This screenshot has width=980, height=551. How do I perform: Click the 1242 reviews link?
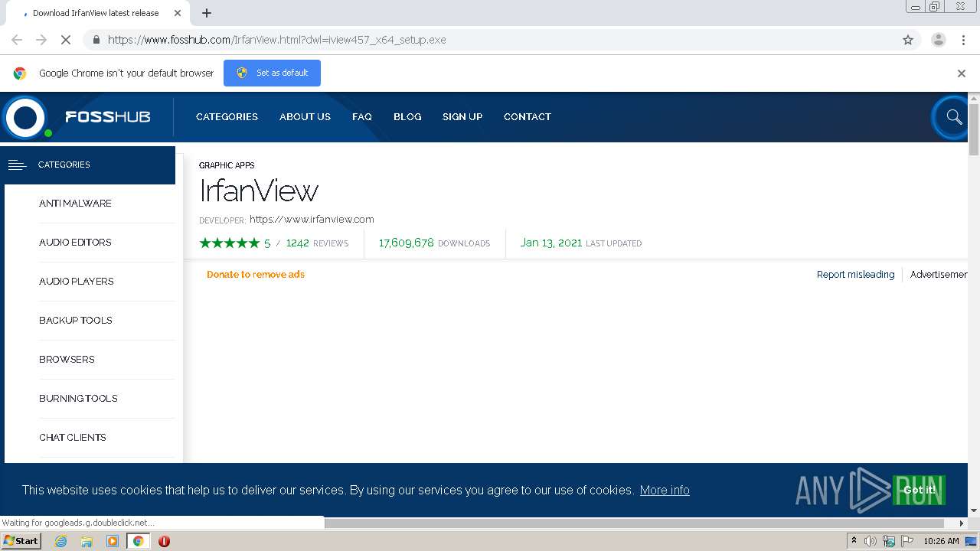click(x=317, y=243)
